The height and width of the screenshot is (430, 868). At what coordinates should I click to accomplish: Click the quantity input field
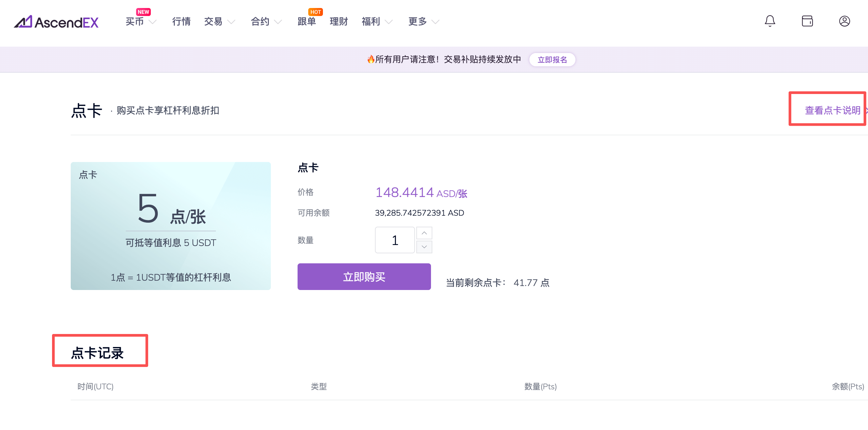pyautogui.click(x=395, y=240)
